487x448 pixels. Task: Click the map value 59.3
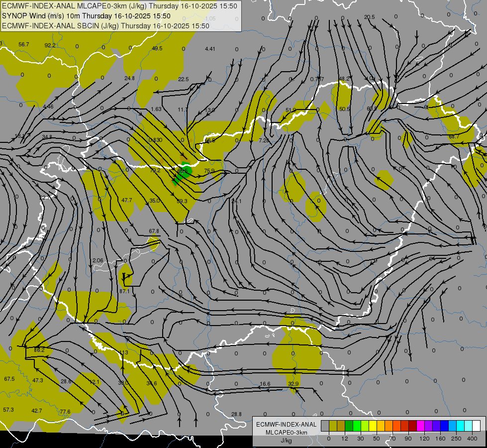pos(182,201)
